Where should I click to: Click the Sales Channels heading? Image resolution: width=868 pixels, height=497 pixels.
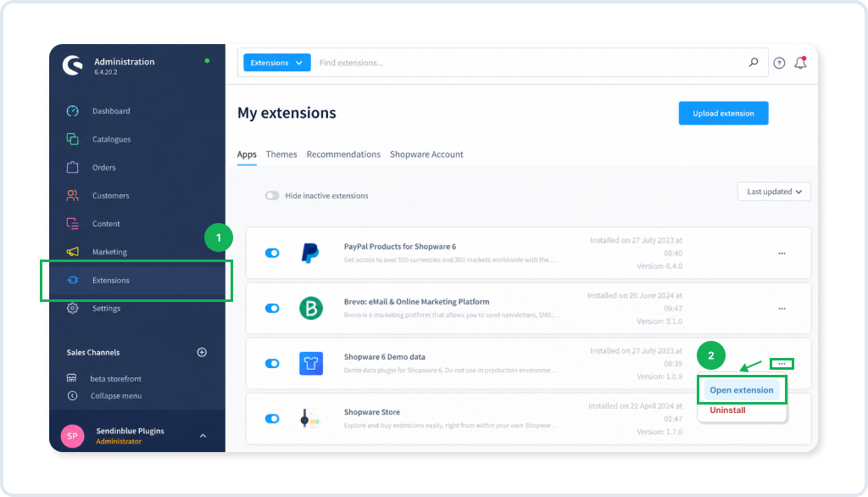[x=93, y=352]
